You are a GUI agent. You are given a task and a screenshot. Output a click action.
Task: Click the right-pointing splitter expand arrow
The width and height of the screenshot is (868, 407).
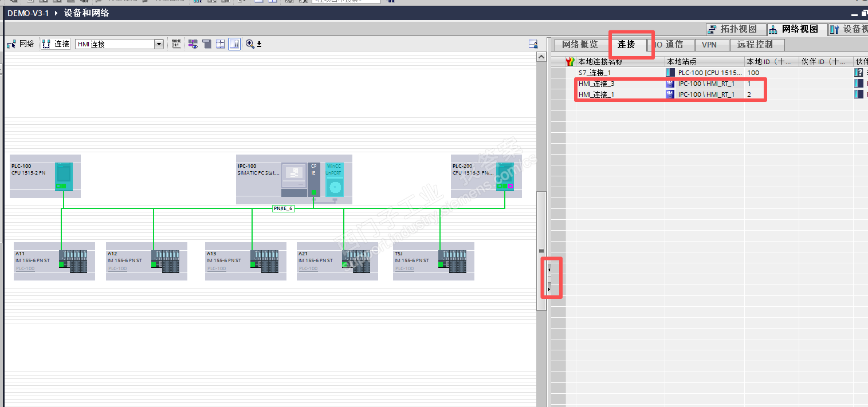549,290
